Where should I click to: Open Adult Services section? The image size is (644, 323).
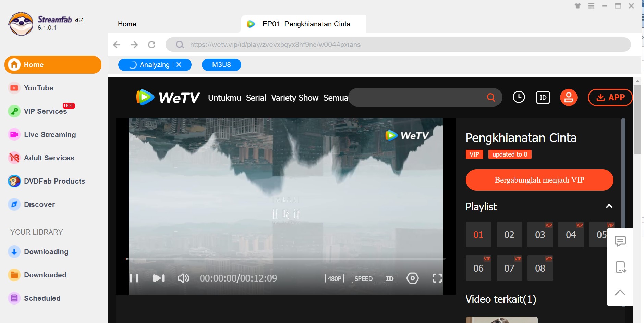pyautogui.click(x=41, y=158)
